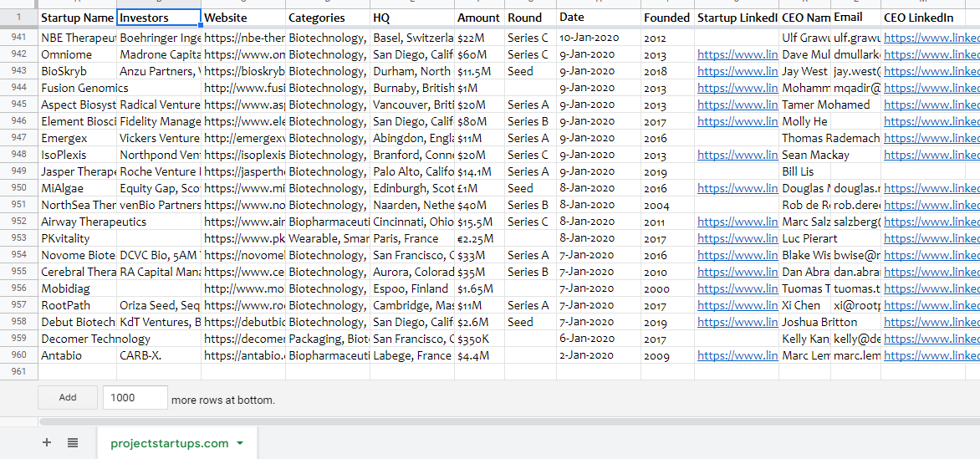Screen dimensions: 980x459
Task: Select the Antabio startup name cell
Action: (78, 355)
